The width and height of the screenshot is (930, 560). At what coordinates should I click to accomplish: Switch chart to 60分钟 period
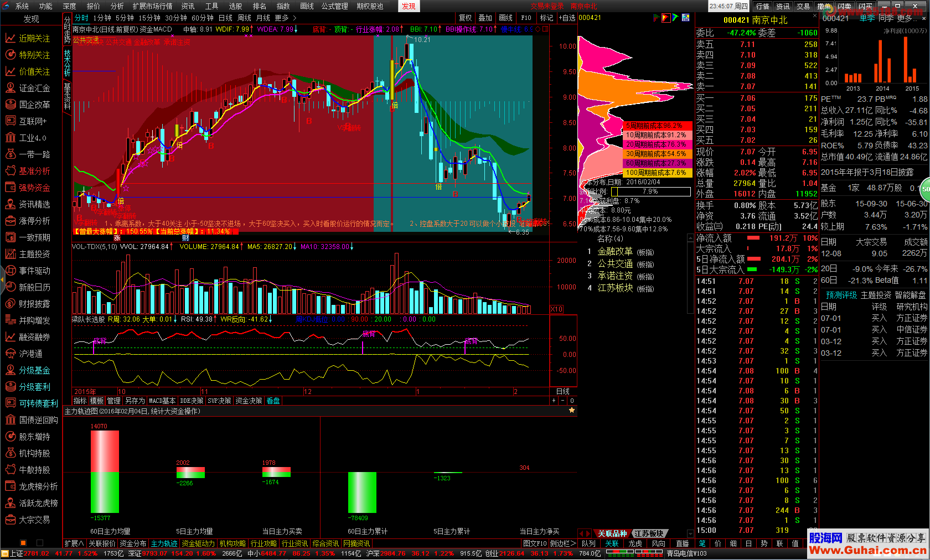(203, 18)
